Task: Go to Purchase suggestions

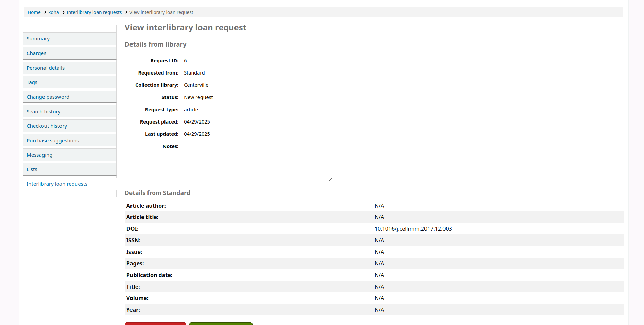Action: click(53, 141)
